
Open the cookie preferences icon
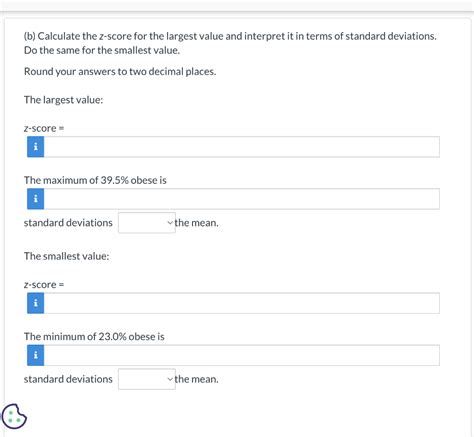pos(14,416)
